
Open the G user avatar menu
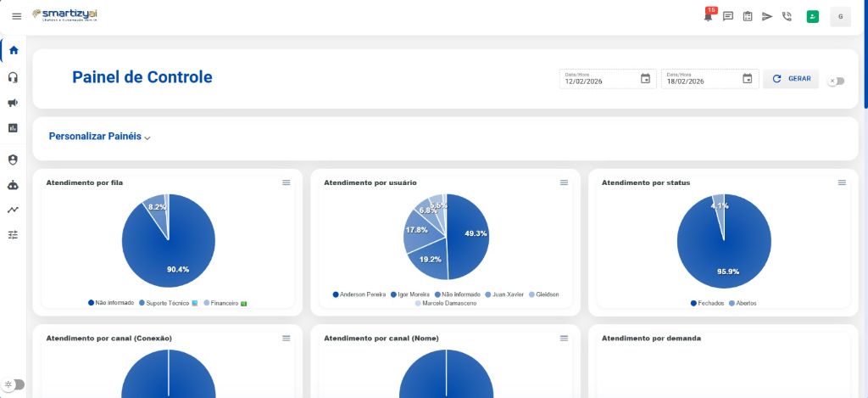coord(840,17)
